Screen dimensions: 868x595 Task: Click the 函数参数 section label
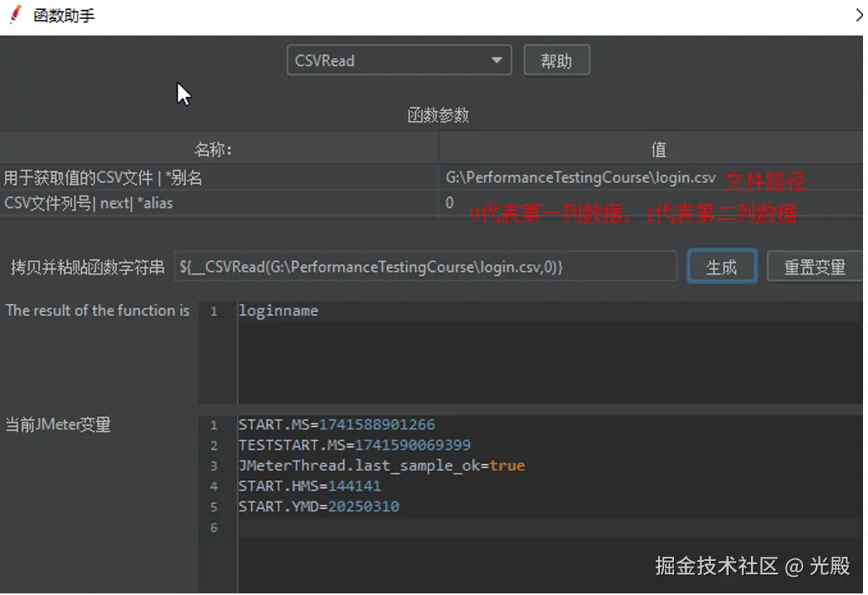pyautogui.click(x=438, y=115)
